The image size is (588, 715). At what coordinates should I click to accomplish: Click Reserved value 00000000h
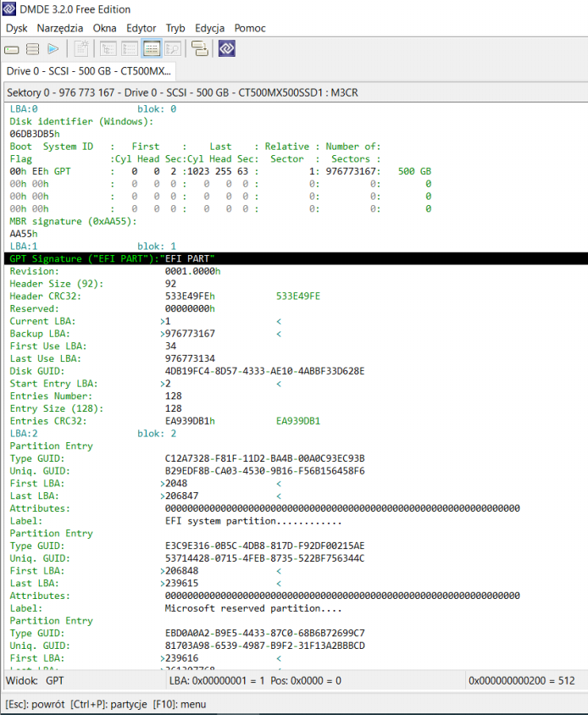coord(190,308)
